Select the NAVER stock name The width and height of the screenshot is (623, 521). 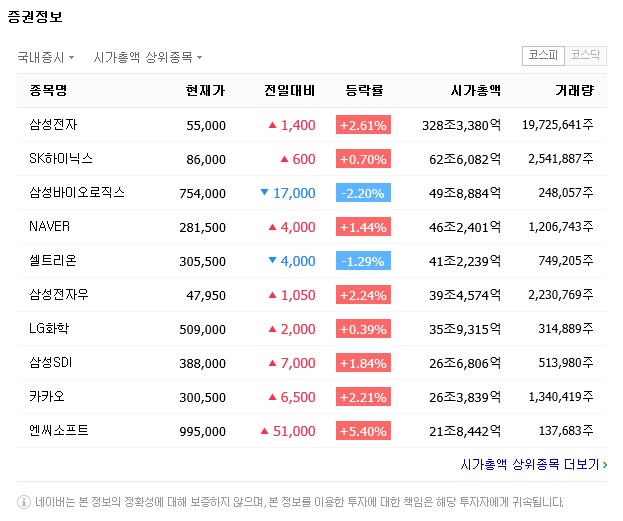pos(49,227)
